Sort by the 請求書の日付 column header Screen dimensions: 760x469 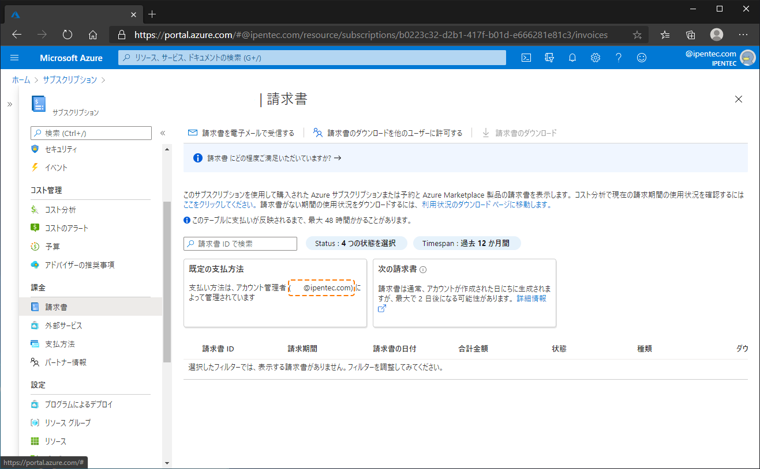pyautogui.click(x=395, y=348)
